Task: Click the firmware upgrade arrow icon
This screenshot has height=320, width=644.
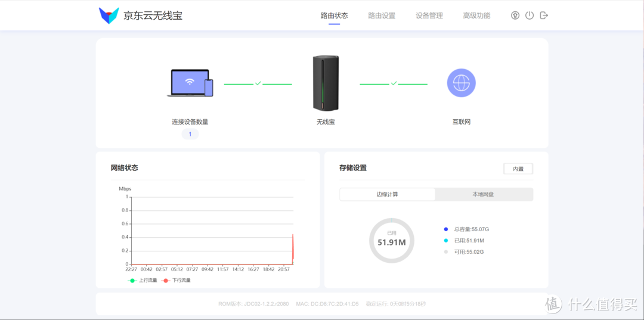Action: click(515, 15)
